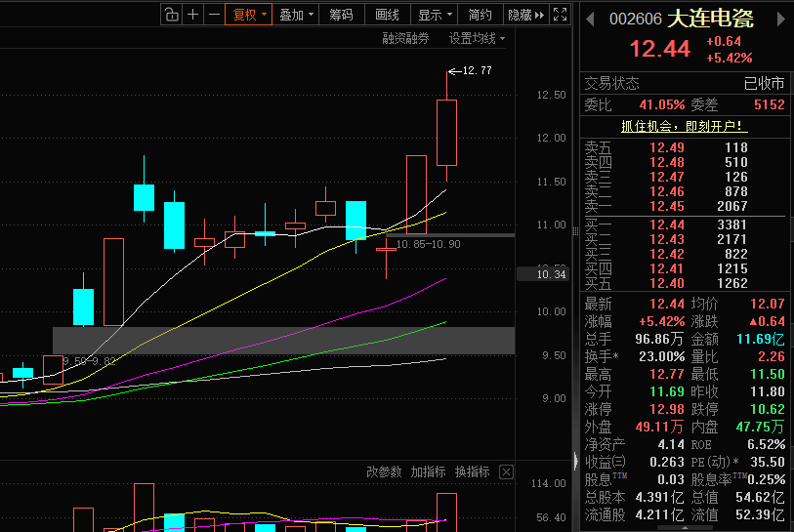This screenshot has height=532, width=794.
Task: Click the side panel collapse handle
Action: click(x=576, y=461)
